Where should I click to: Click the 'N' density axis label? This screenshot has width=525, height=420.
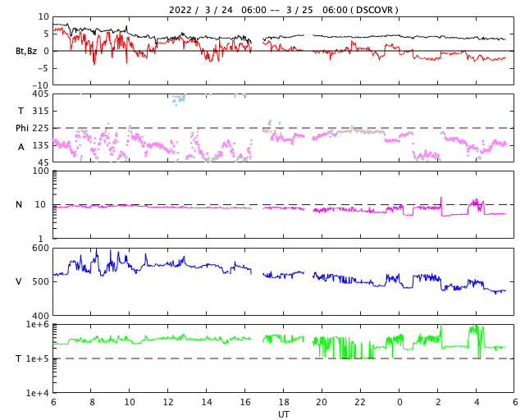(19, 204)
